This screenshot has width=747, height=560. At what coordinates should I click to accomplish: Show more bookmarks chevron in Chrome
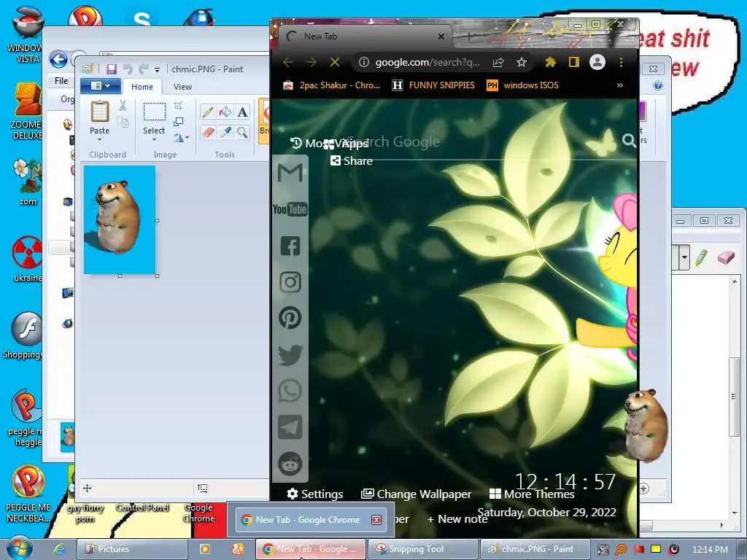[620, 85]
